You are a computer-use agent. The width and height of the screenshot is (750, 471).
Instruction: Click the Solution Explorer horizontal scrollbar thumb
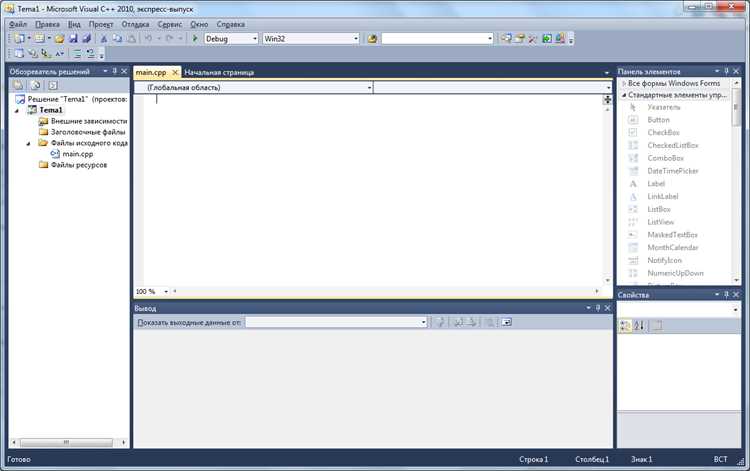pyautogui.click(x=66, y=442)
